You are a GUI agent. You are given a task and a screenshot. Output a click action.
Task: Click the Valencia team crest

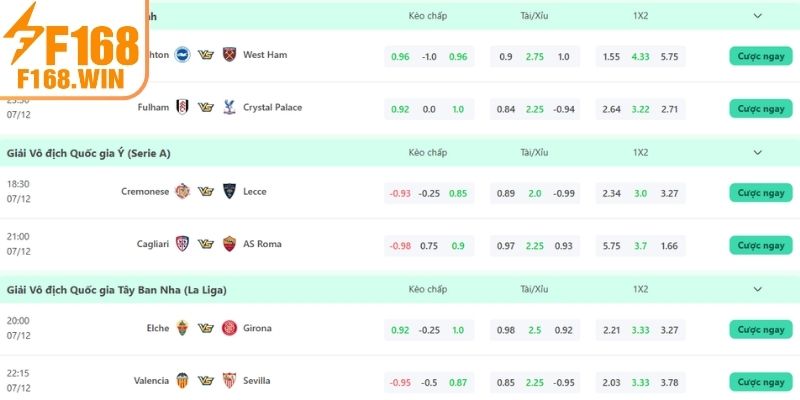pos(182,381)
